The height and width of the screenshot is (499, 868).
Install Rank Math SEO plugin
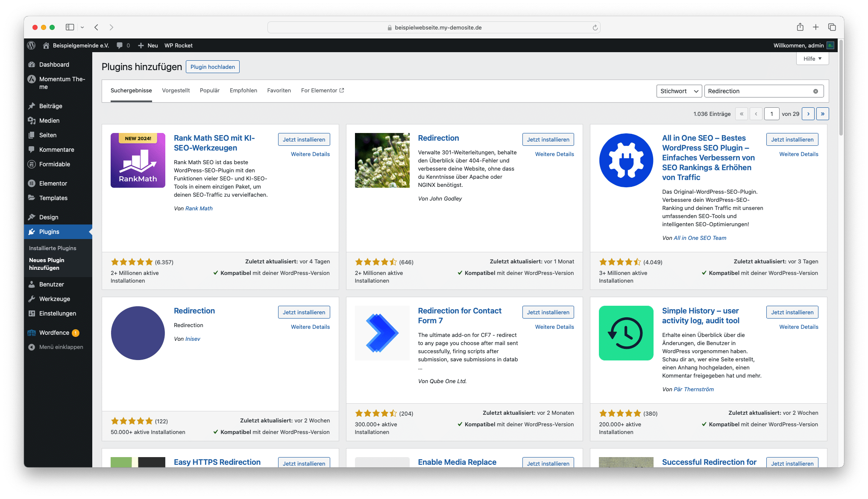(x=304, y=139)
